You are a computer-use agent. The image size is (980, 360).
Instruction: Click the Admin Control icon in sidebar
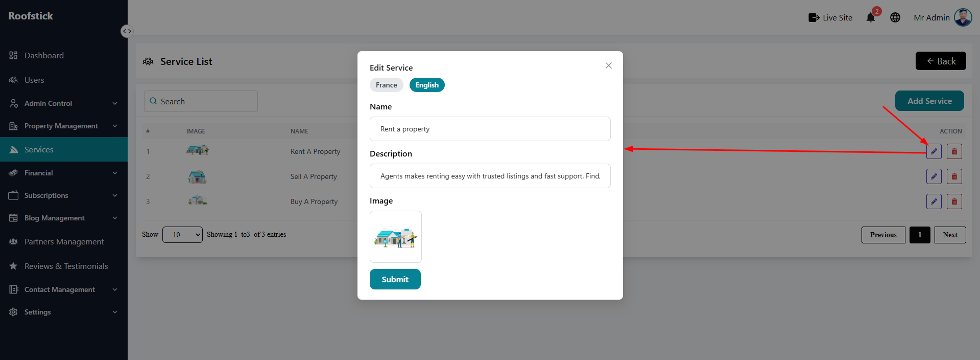click(x=13, y=103)
